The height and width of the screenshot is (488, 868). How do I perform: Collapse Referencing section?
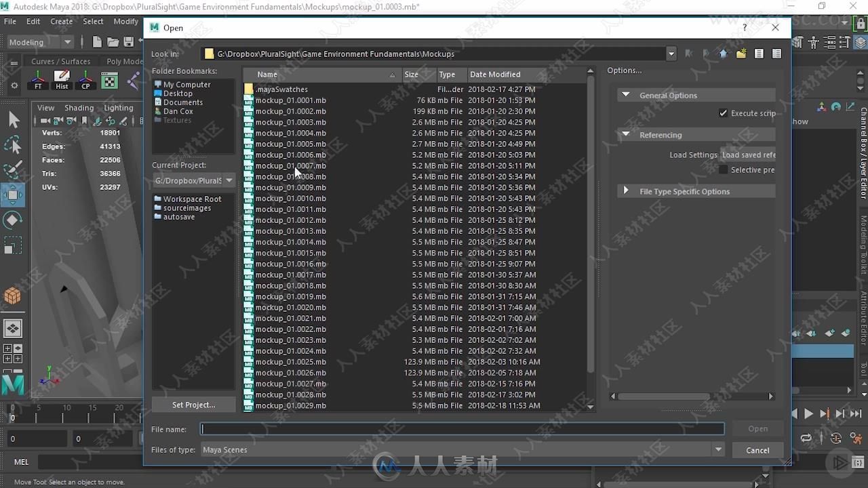coord(626,135)
